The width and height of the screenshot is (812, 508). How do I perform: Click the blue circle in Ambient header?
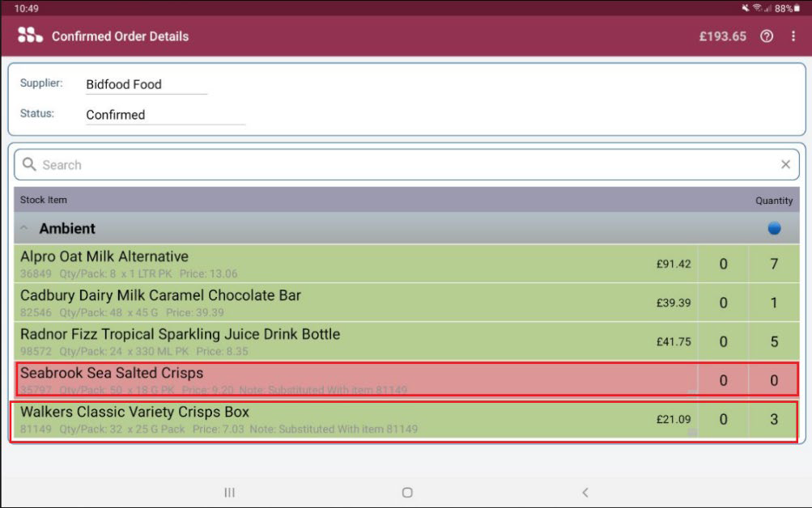pyautogui.click(x=774, y=229)
